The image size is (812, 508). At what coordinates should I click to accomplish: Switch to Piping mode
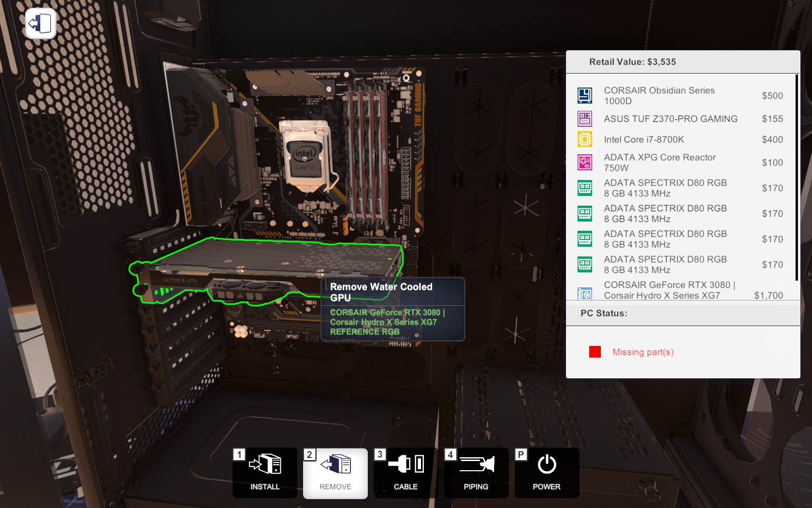477,473
